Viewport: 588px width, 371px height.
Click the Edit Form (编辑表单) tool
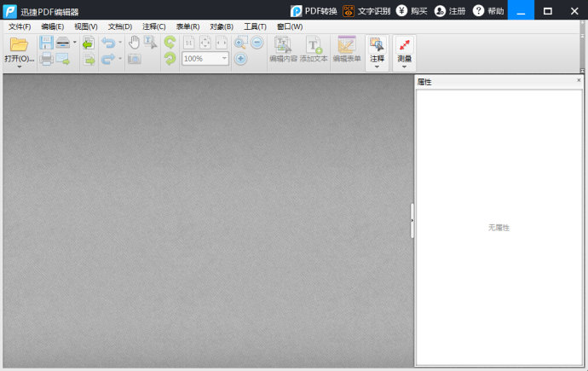[347, 49]
